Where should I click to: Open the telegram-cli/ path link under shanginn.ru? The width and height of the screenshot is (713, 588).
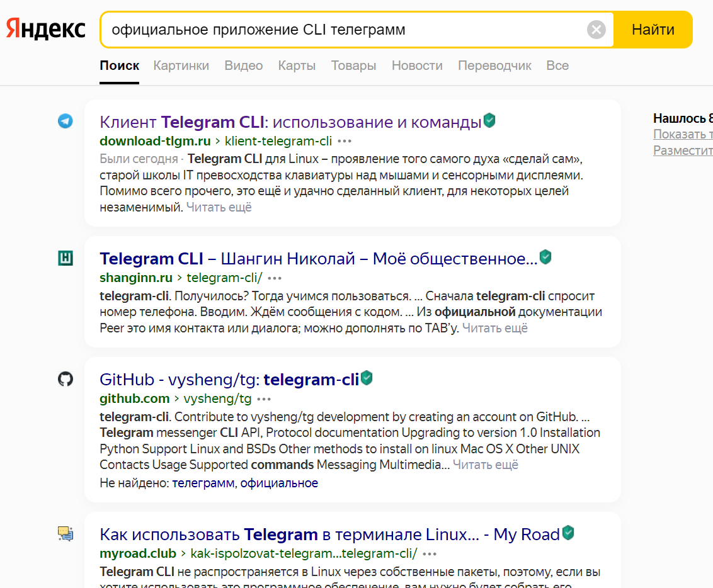(x=225, y=278)
